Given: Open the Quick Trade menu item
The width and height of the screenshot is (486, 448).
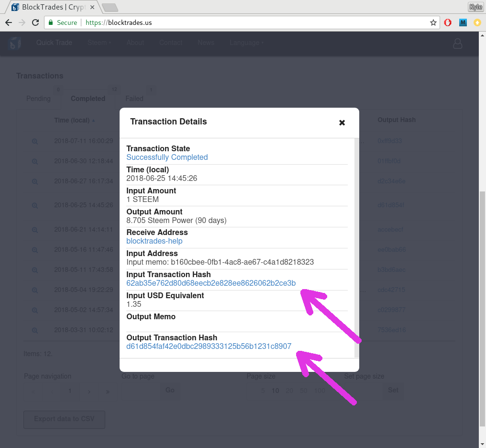Looking at the screenshot, I should 54,43.
